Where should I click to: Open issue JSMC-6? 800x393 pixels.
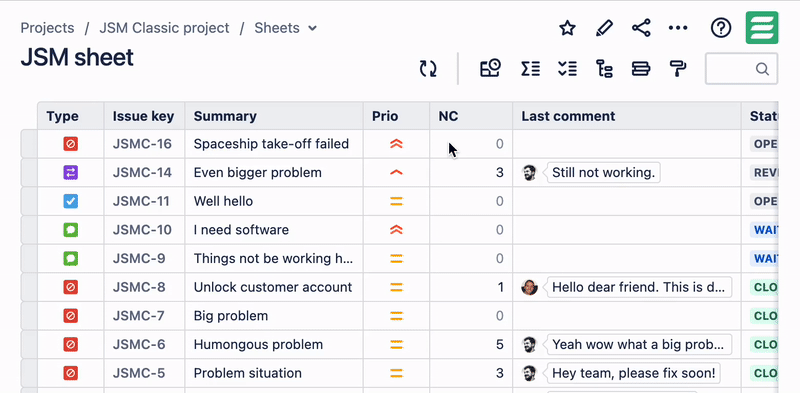tap(139, 344)
